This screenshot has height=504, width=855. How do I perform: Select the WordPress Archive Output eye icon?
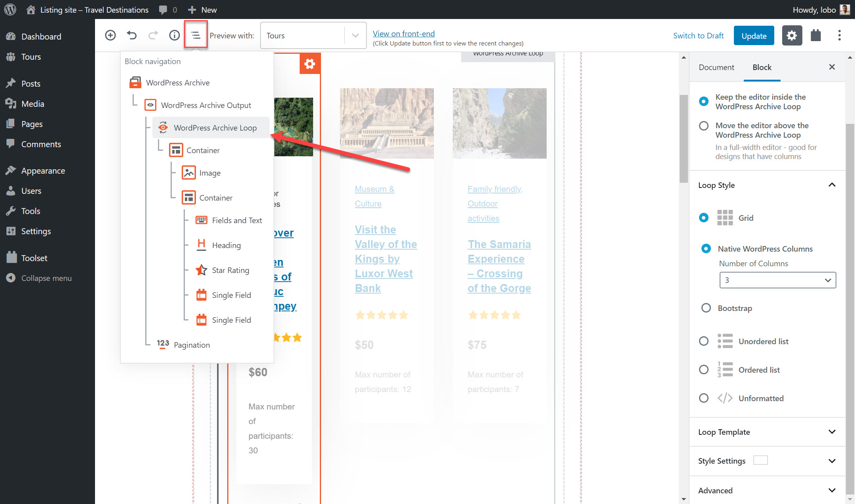150,105
